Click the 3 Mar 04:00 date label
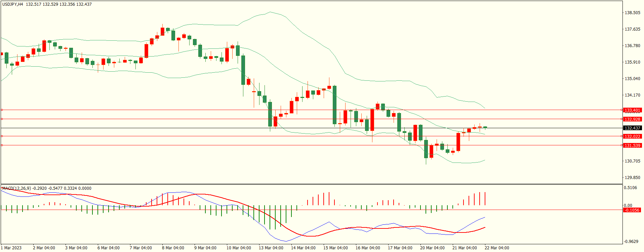The height and width of the screenshot is (252, 644). [76, 248]
